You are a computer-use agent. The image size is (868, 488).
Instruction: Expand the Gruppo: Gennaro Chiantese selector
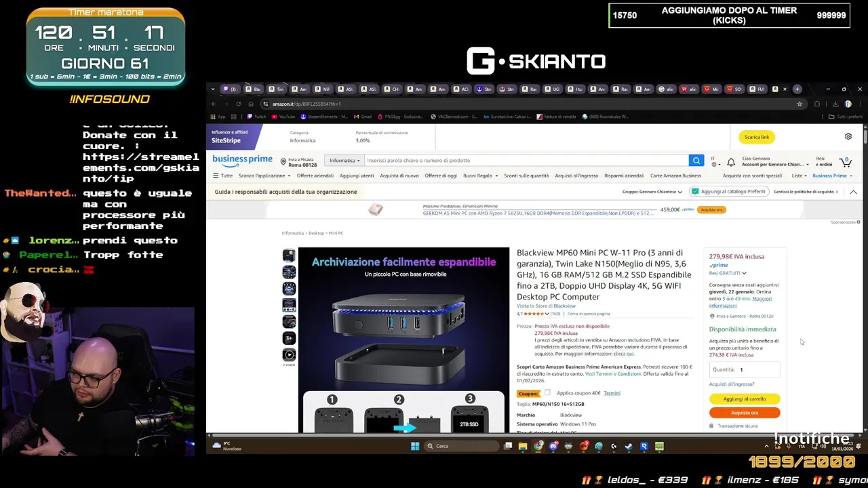[x=652, y=192]
